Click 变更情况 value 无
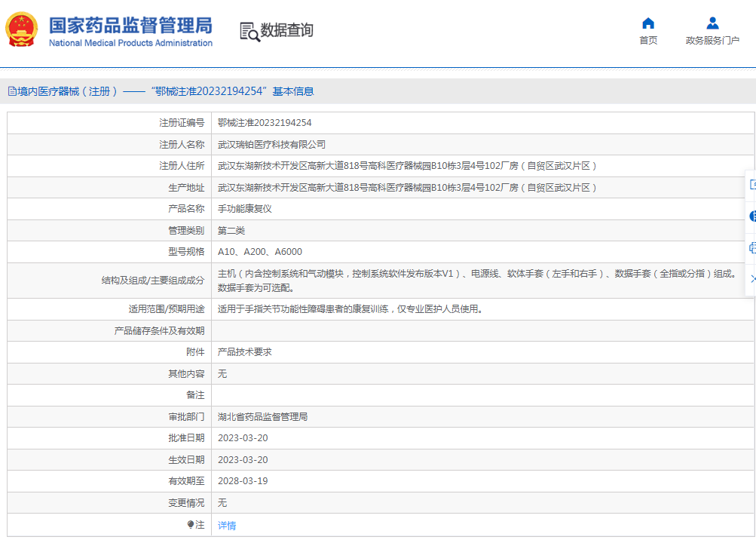 click(222, 503)
